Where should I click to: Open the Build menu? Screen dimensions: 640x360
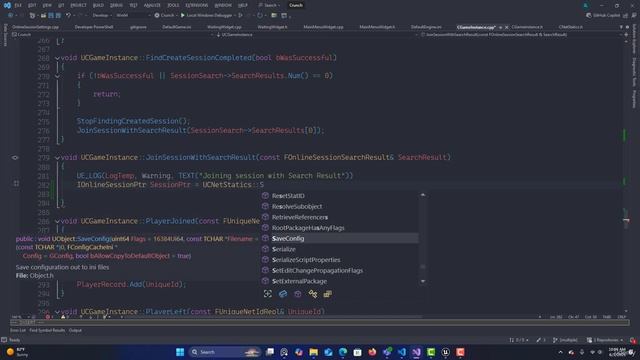pos(98,5)
